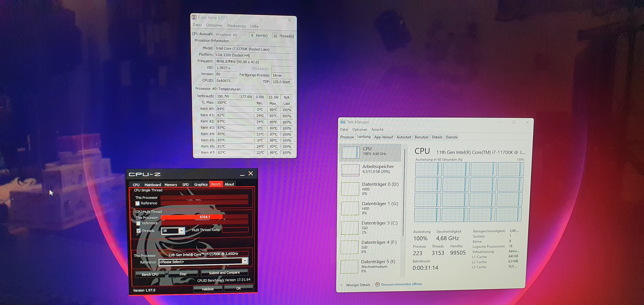
Task: Open Optionen menu in Task-Manager
Action: (360, 129)
